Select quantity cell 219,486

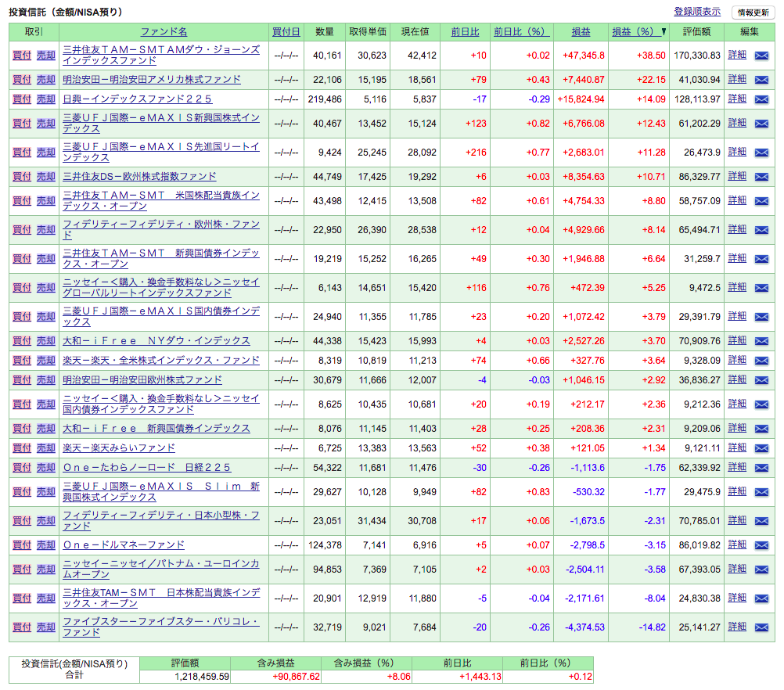[x=325, y=99]
